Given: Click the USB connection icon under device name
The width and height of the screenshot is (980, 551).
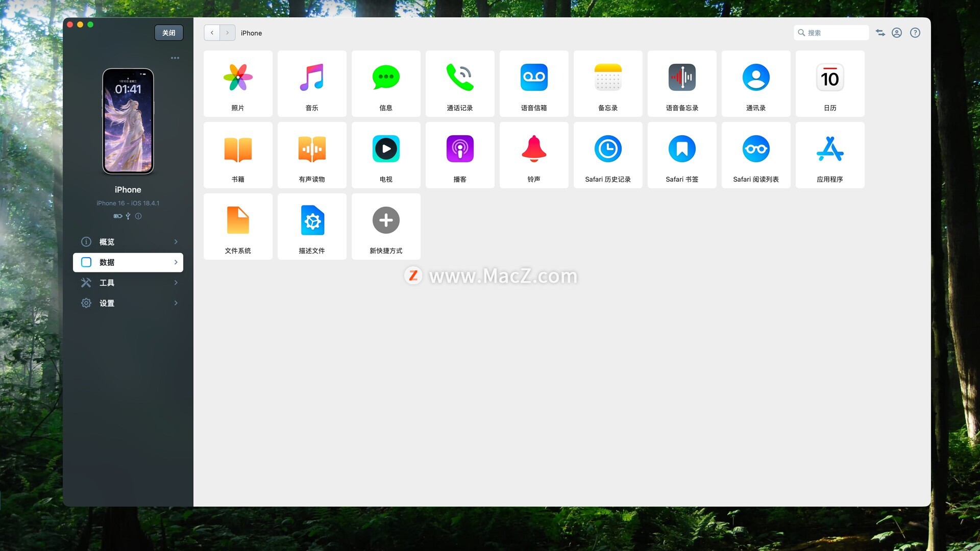Looking at the screenshot, I should 128,216.
